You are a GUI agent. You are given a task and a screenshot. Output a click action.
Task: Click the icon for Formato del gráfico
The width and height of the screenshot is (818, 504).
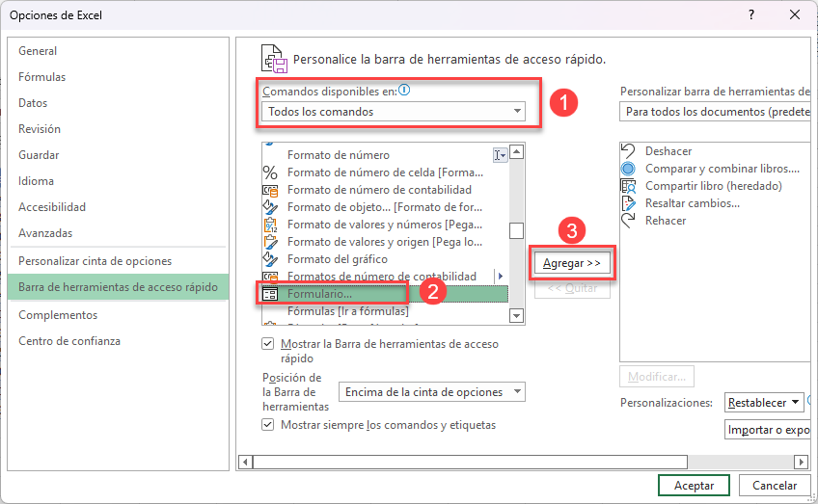[x=270, y=259]
